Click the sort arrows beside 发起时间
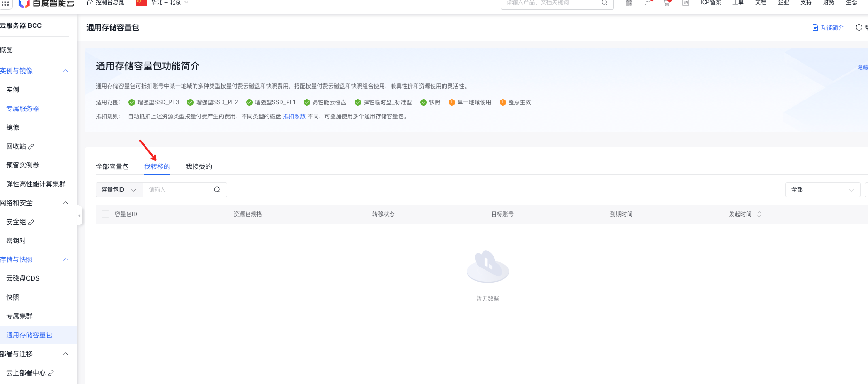 click(x=759, y=214)
